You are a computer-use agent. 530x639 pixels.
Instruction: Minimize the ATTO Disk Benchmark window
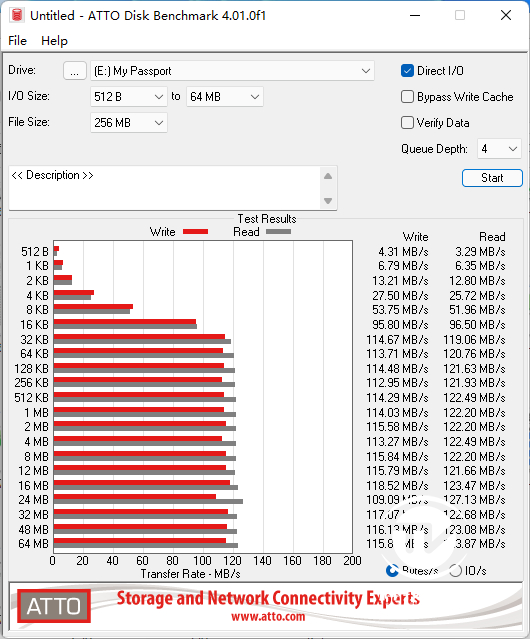415,15
